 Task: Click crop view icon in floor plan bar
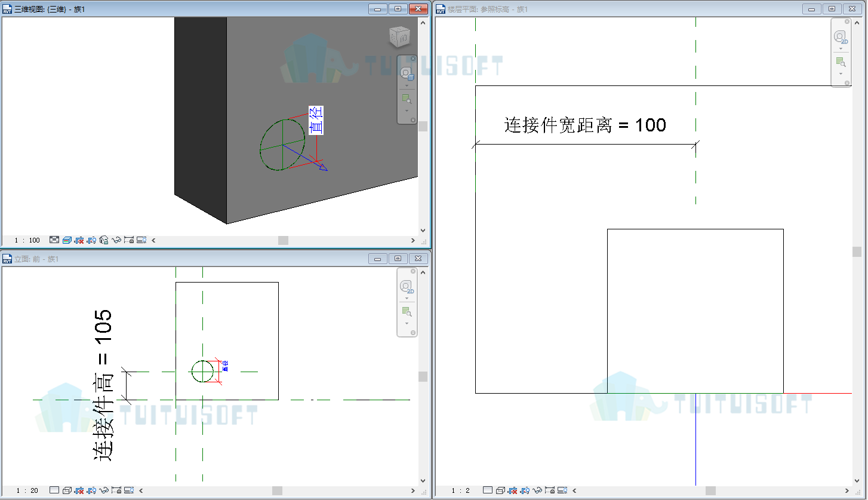point(512,490)
